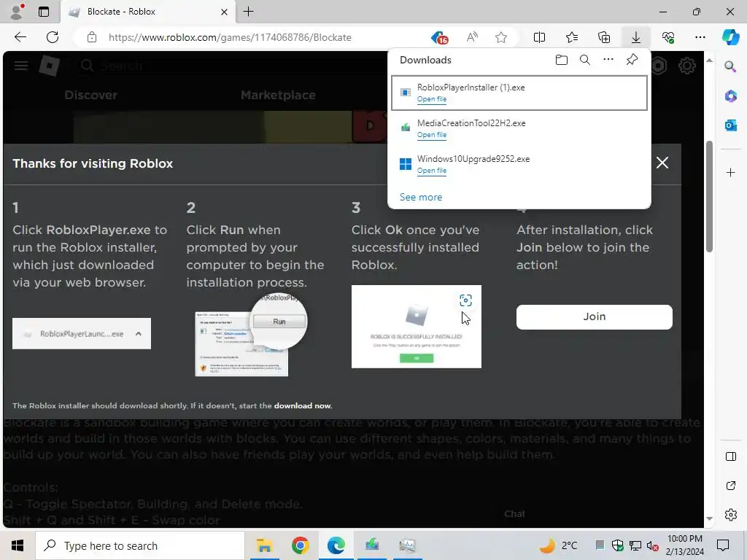Pin the Downloads panel
This screenshot has height=560, width=747.
coord(632,60)
